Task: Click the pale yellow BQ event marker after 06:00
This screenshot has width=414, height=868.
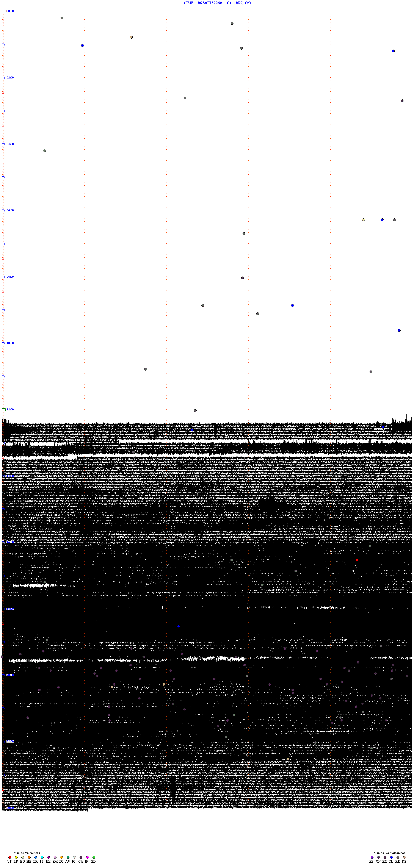Action: [x=363, y=220]
